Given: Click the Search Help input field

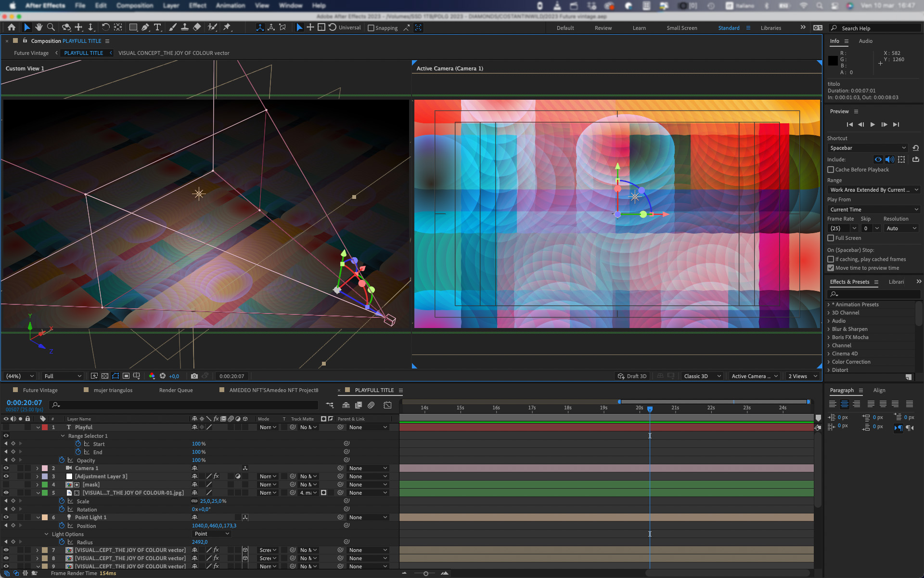Looking at the screenshot, I should point(875,28).
